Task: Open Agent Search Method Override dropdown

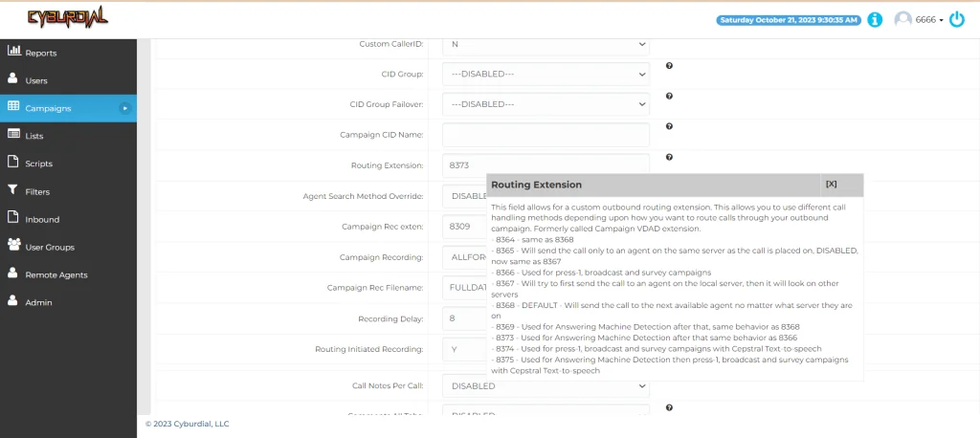Action: pyautogui.click(x=464, y=196)
